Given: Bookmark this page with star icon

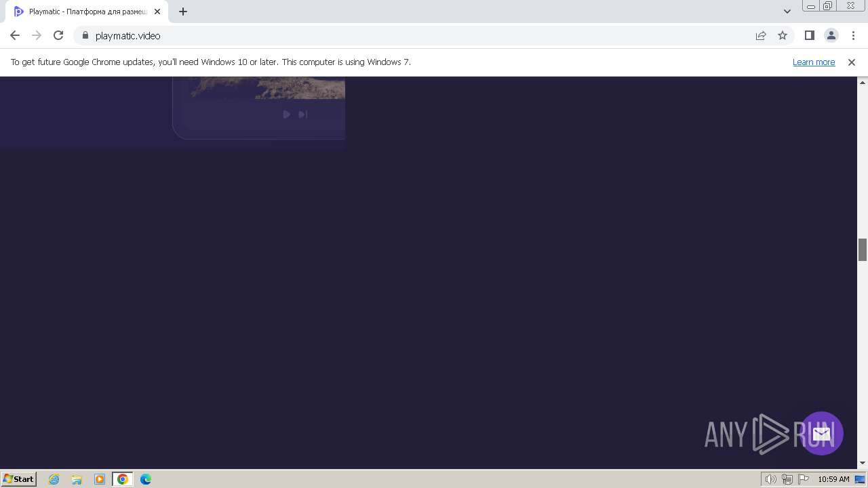Looking at the screenshot, I should 783,35.
